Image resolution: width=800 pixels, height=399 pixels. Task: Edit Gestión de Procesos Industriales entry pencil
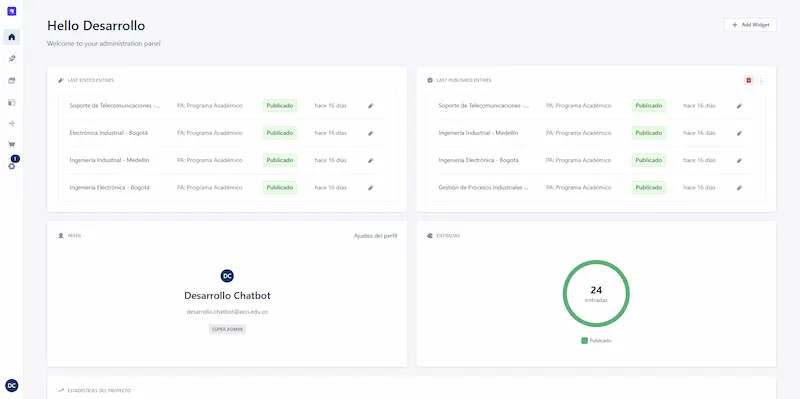[739, 187]
